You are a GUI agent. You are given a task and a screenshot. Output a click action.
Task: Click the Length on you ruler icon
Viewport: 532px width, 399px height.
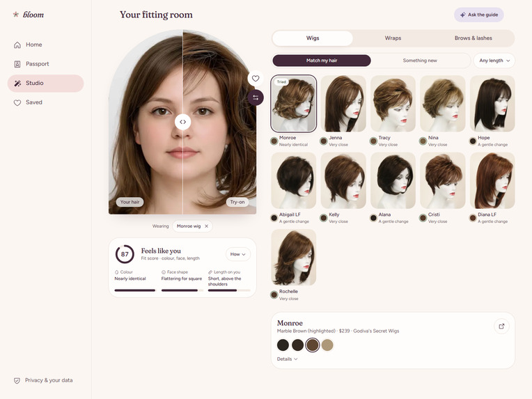point(210,272)
